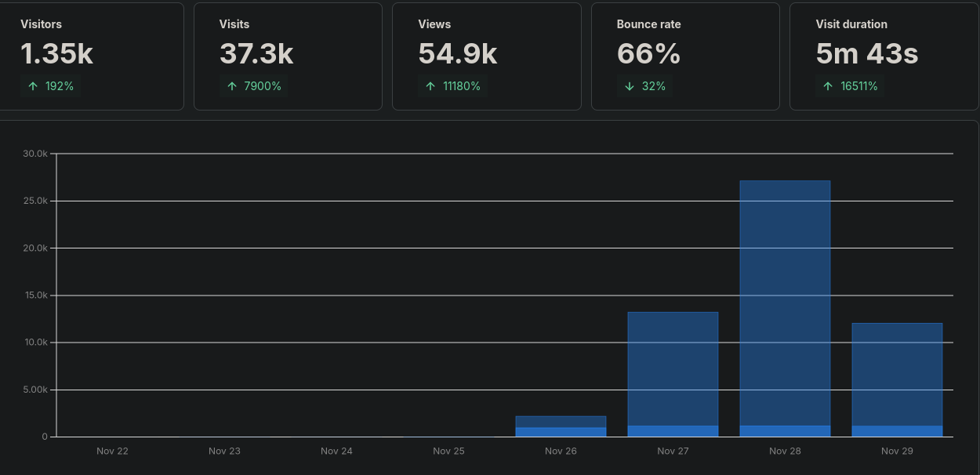The height and width of the screenshot is (475, 980).
Task: Click the 15.0k y-axis label
Action: pyautogui.click(x=35, y=296)
